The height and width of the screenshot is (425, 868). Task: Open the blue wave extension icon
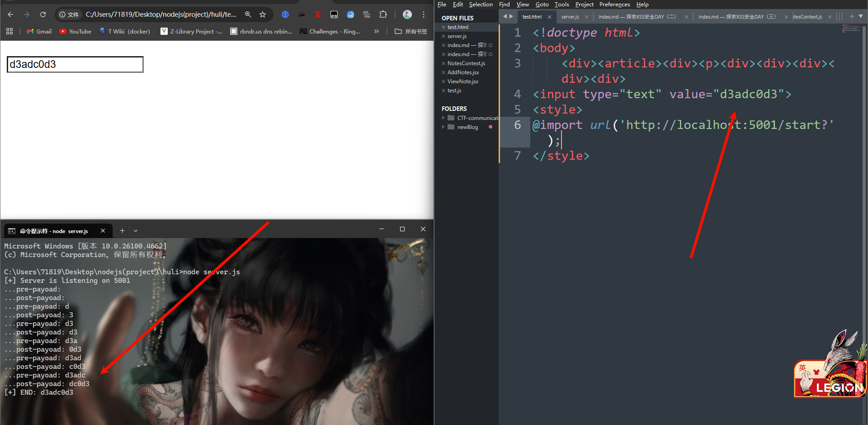[x=350, y=14]
